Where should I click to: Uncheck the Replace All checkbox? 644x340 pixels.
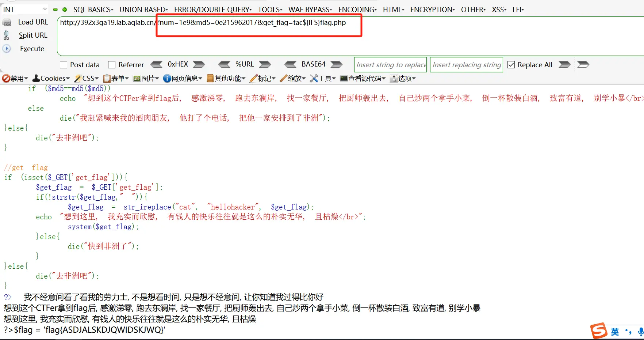click(511, 65)
